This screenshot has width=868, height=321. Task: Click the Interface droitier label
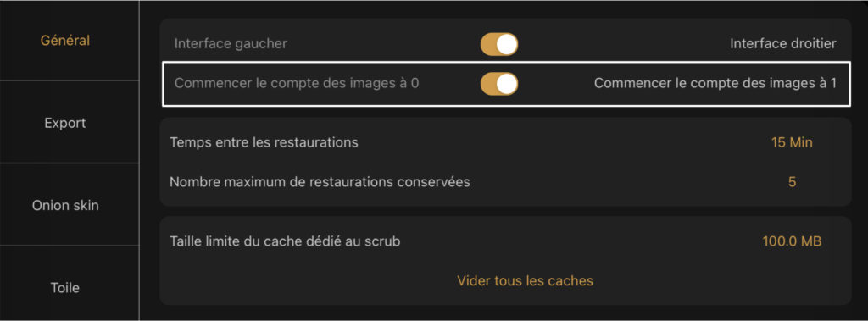pyautogui.click(x=782, y=44)
